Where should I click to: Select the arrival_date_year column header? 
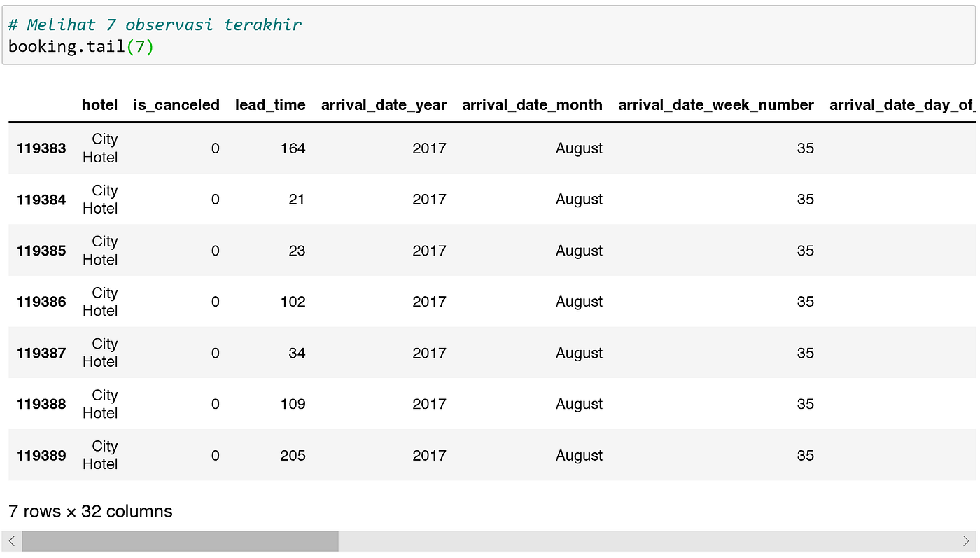[384, 105]
